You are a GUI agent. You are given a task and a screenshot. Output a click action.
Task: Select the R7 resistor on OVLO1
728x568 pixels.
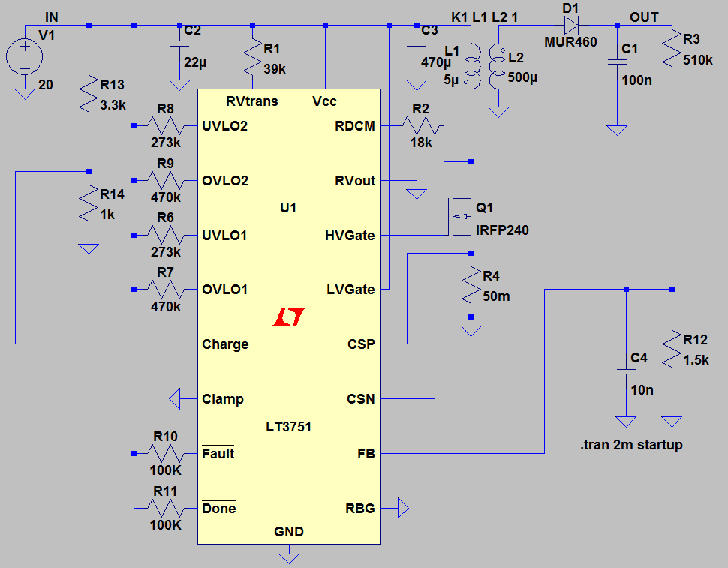pos(166,290)
